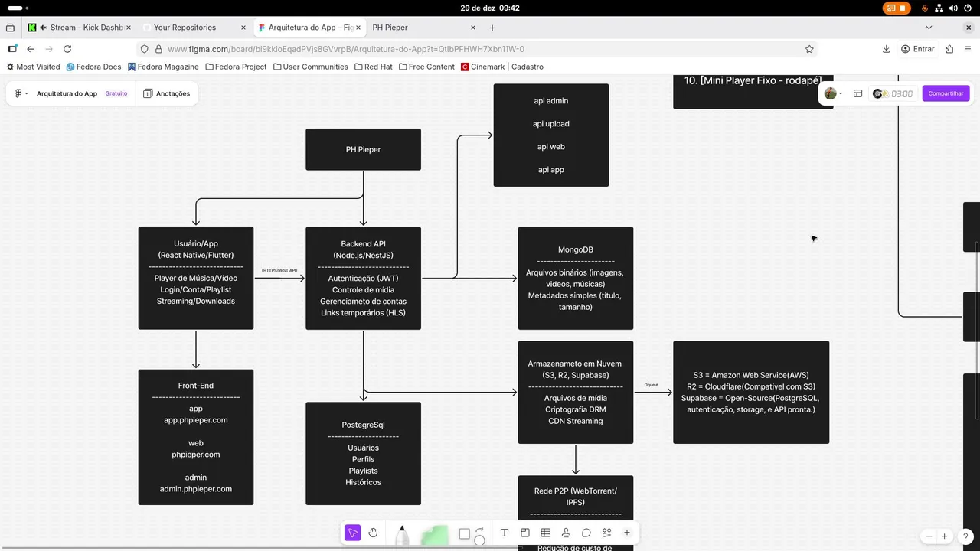980x551 pixels.
Task: Select the Hand pan tool
Action: [373, 533]
